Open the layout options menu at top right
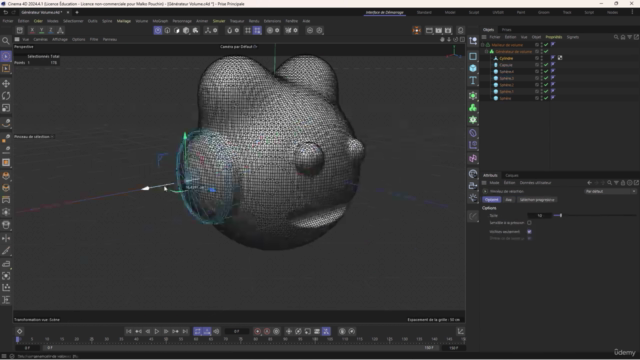The image size is (640, 360). [632, 12]
